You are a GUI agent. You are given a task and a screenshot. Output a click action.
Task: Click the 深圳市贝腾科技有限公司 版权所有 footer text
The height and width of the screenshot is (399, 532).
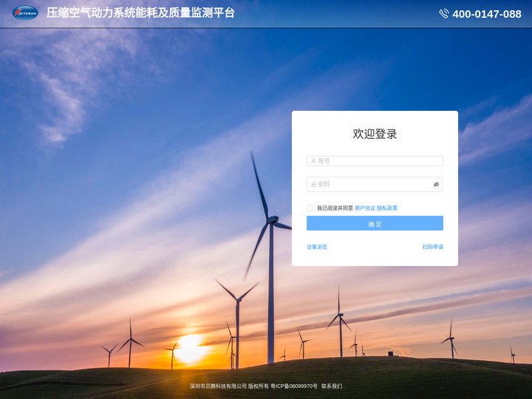click(229, 386)
